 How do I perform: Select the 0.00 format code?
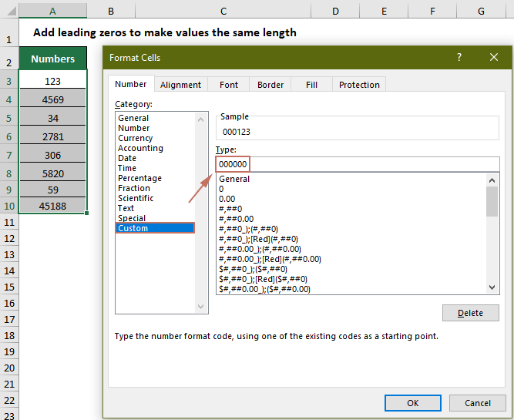point(227,199)
